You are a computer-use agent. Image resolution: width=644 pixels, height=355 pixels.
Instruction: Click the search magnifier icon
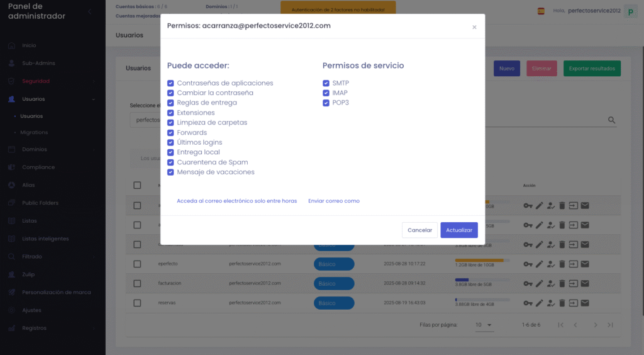pyautogui.click(x=611, y=120)
